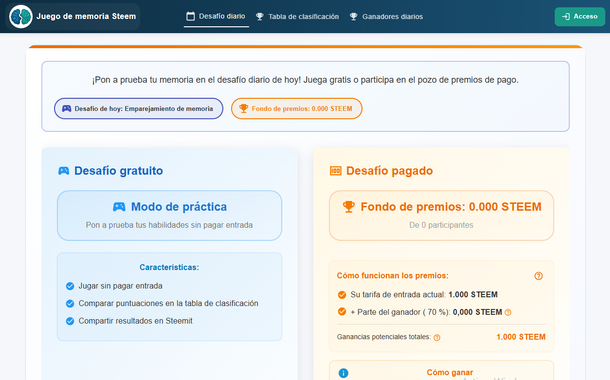Screen dimensions: 610x380
Task: Click the text Jugar sin pagar entrada
Action: [x=121, y=286]
